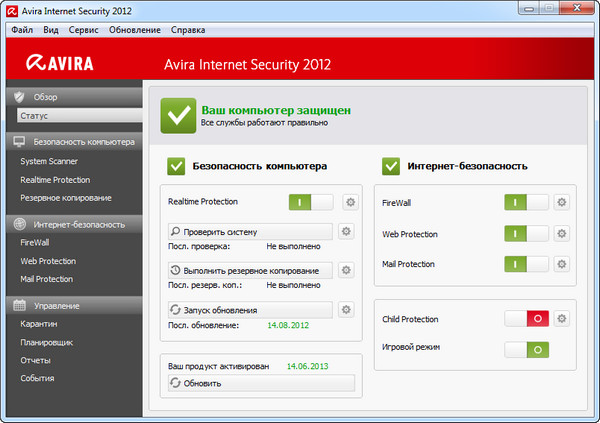Click the Обновить license button
Image resolution: width=600 pixels, height=423 pixels.
coord(257,383)
